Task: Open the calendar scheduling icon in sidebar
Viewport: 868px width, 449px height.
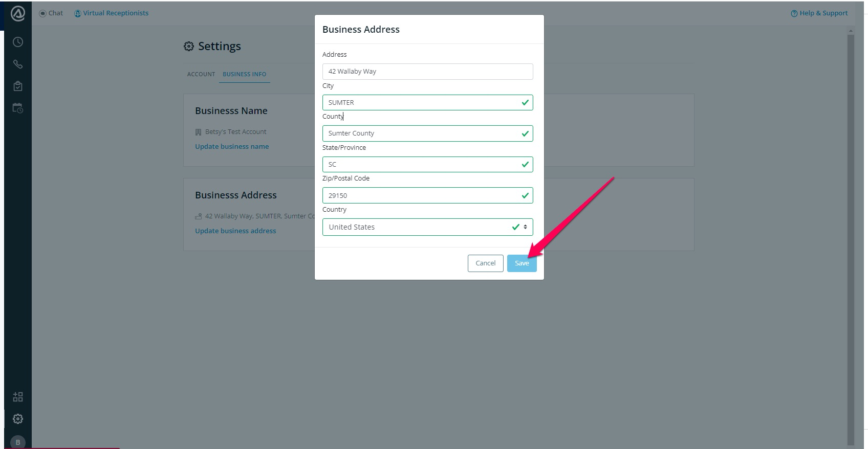Action: tap(18, 108)
